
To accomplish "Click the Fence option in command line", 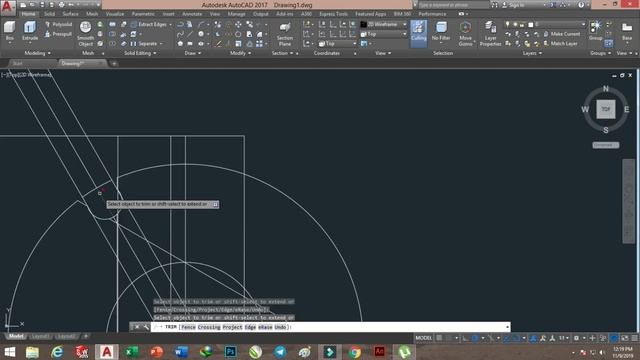I will (188, 327).
